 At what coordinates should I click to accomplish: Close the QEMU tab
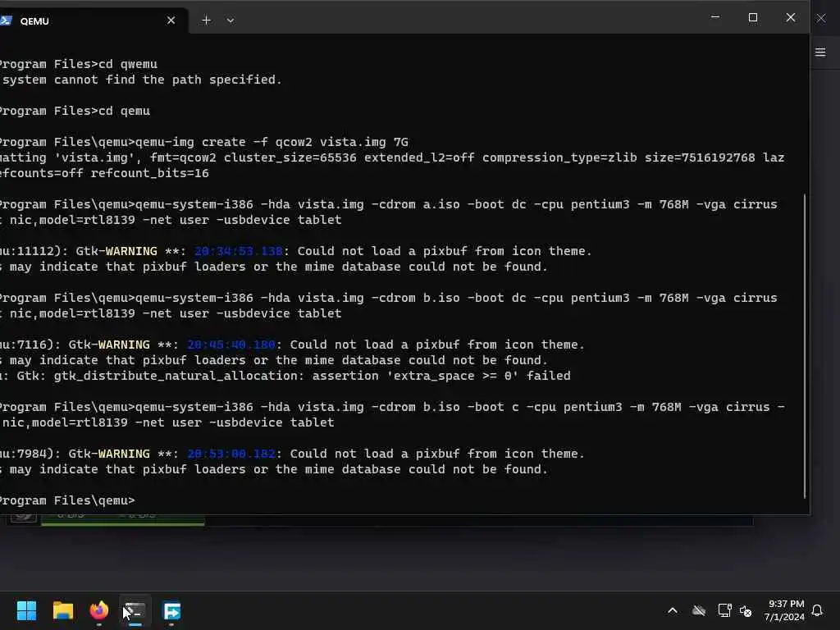[x=171, y=21]
